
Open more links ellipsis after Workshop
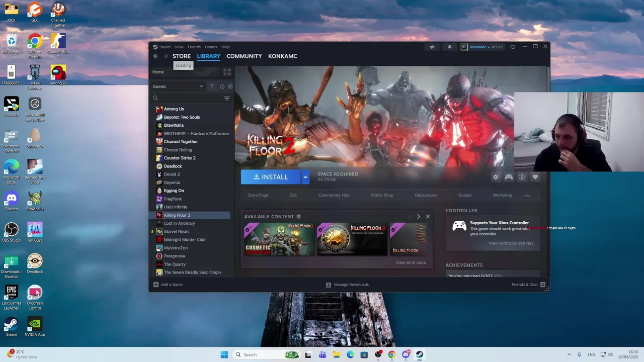(x=527, y=195)
